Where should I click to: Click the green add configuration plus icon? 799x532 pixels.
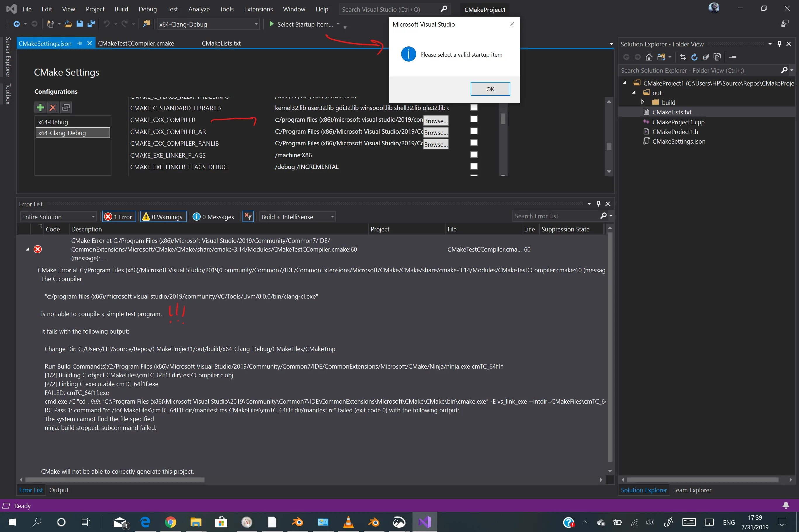coord(40,108)
